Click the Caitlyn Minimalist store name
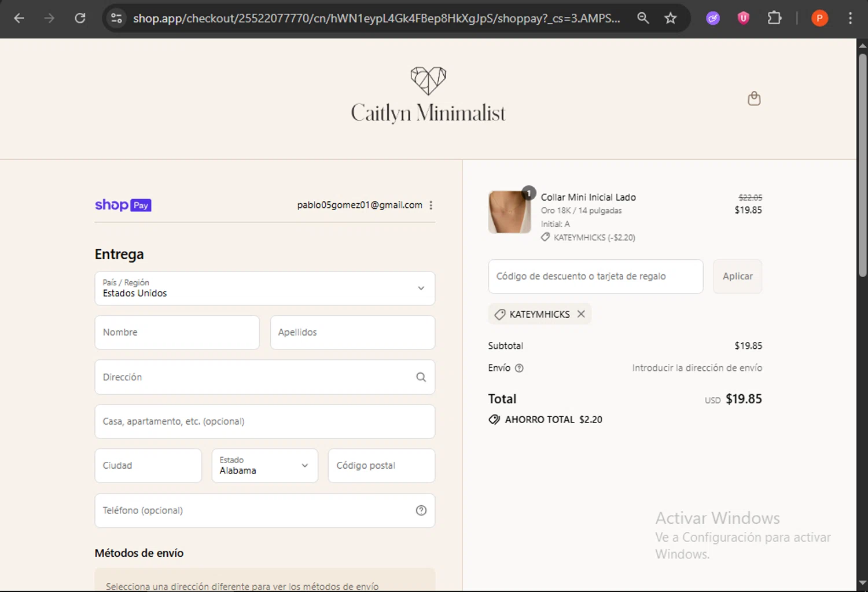This screenshot has height=592, width=868. pyautogui.click(x=428, y=113)
